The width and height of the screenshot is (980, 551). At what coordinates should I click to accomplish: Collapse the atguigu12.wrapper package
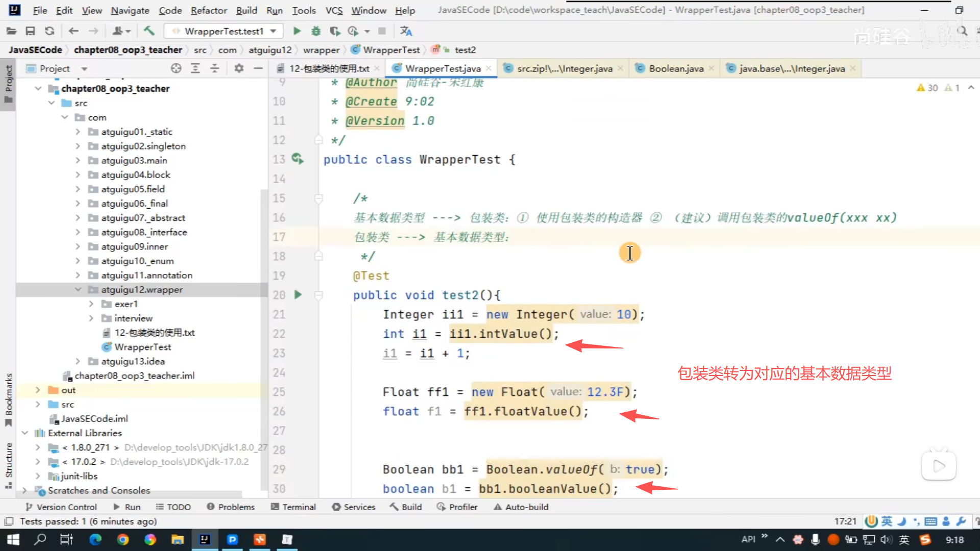tap(78, 290)
